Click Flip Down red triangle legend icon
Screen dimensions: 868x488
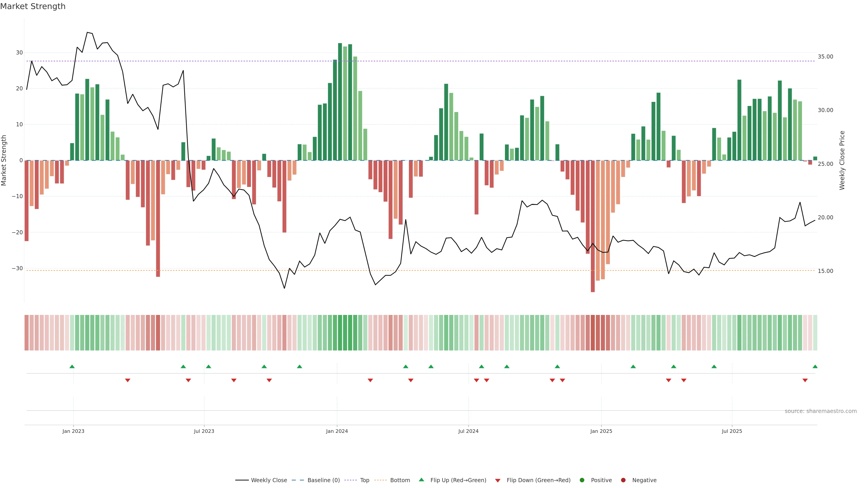pos(498,481)
